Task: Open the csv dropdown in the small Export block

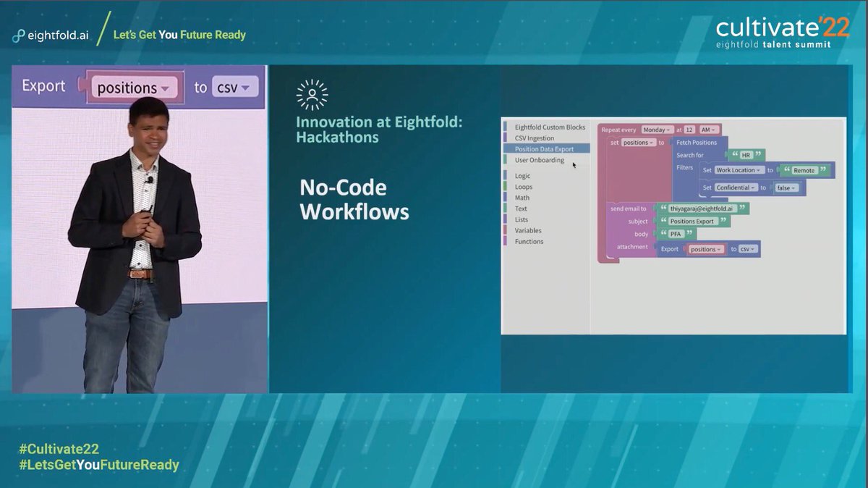Action: coord(747,249)
